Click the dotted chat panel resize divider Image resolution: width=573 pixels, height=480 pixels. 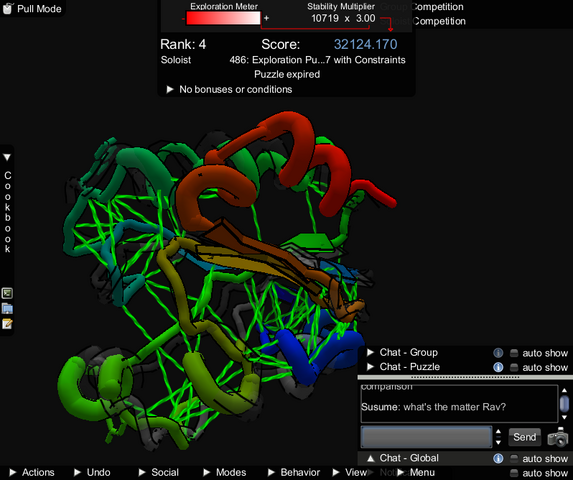coord(465,377)
